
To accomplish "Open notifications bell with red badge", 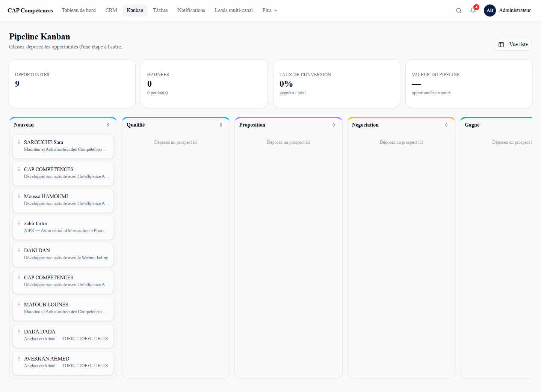I will [x=473, y=10].
